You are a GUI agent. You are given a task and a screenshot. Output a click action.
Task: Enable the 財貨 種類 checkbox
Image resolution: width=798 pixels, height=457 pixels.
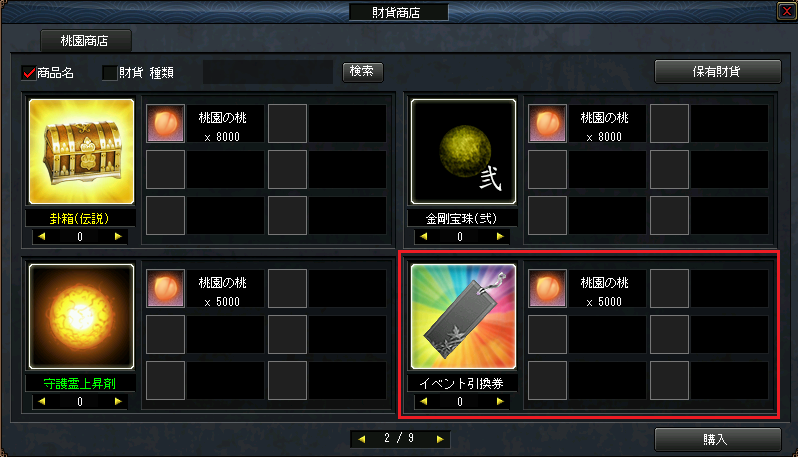click(109, 73)
